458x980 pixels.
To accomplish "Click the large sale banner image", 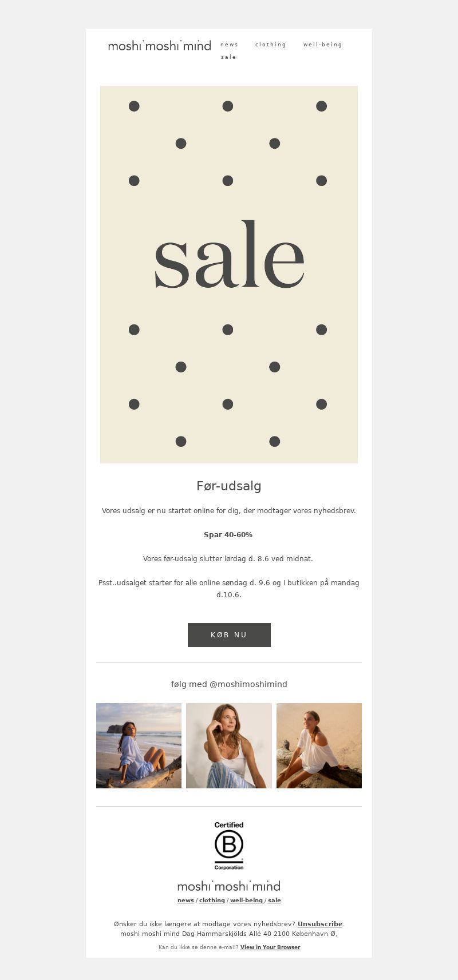I will pos(229,275).
